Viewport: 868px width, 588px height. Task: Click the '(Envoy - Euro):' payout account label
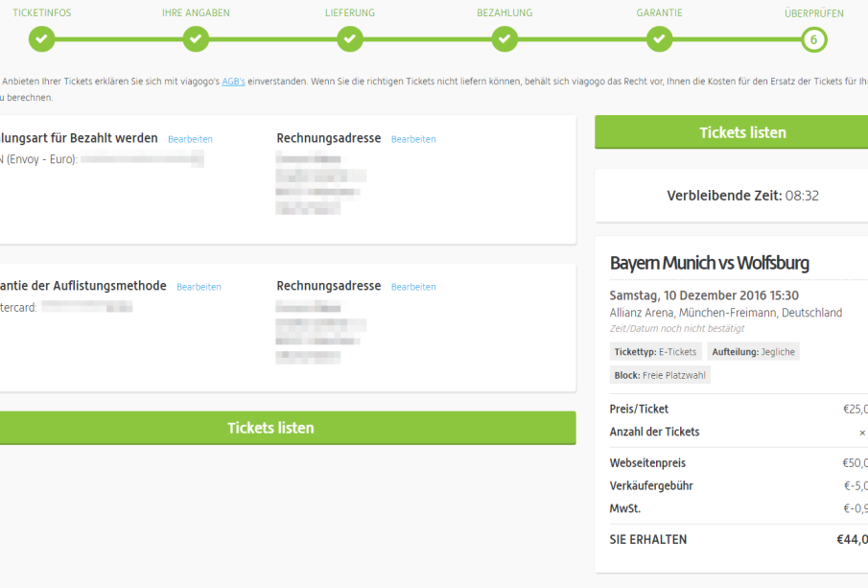pos(38,159)
